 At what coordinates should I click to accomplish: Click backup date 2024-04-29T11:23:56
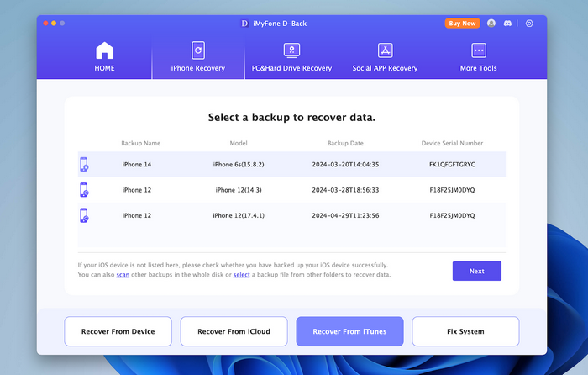point(345,215)
